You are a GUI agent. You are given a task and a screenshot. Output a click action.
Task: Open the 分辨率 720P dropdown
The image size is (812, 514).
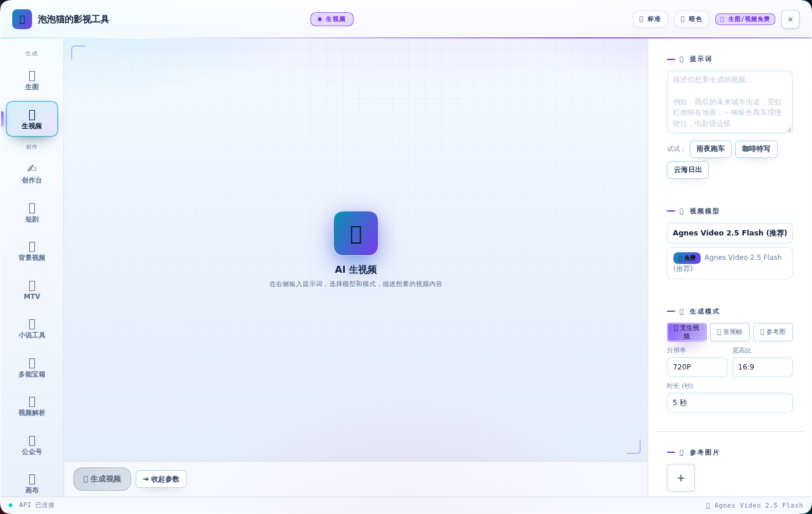coord(697,367)
